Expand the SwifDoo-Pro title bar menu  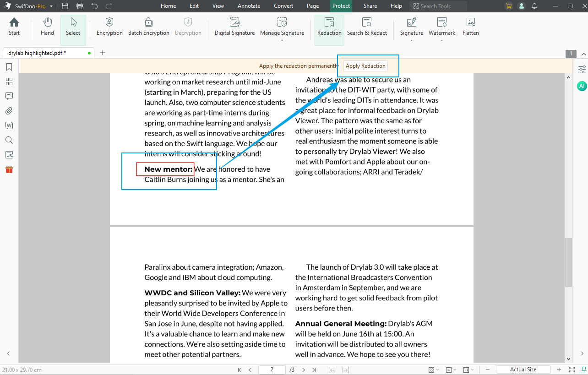pyautogui.click(x=51, y=6)
